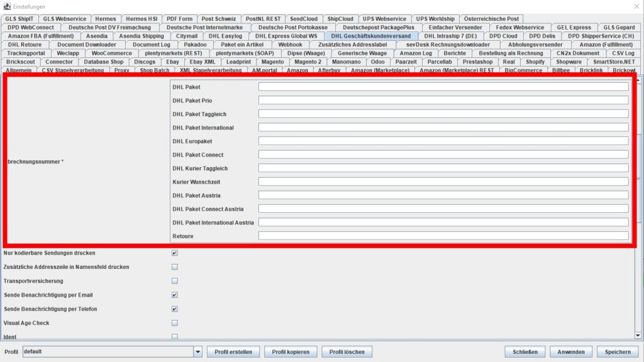Viewport: 644px width, 362px height.
Task: Open the DHL Express Global WS tab
Action: [286, 36]
